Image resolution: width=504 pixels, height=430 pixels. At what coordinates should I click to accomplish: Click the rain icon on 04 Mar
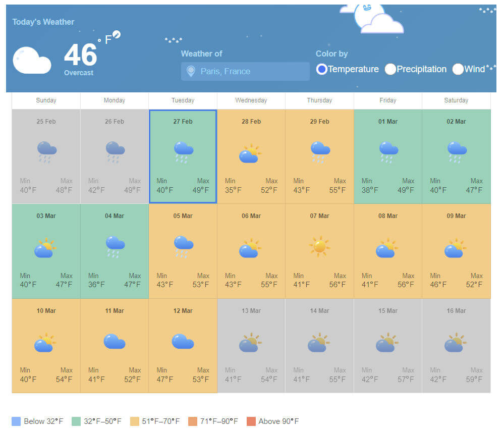115,247
